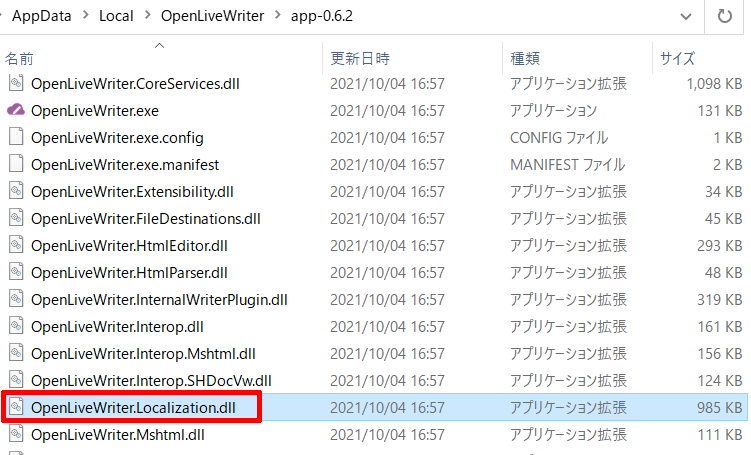
Task: Click the アプリケーション type cell of OpenLiveWriter.exe
Action: point(553,111)
